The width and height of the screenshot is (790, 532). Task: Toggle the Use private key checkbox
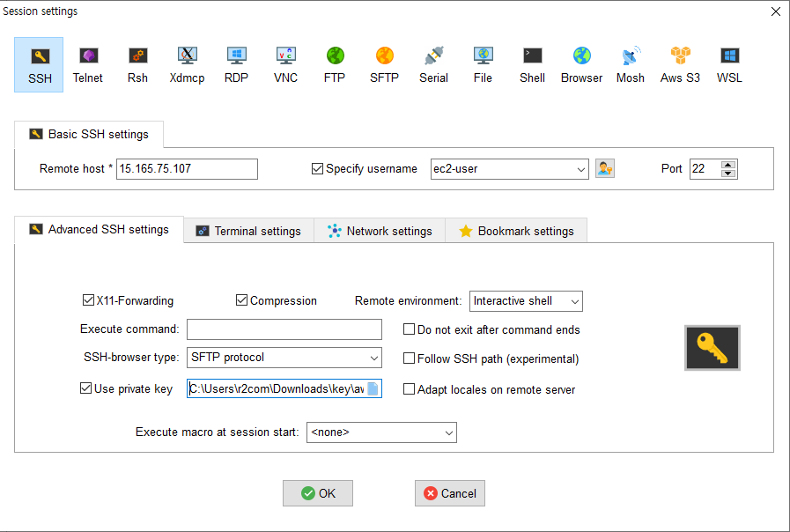(x=85, y=388)
